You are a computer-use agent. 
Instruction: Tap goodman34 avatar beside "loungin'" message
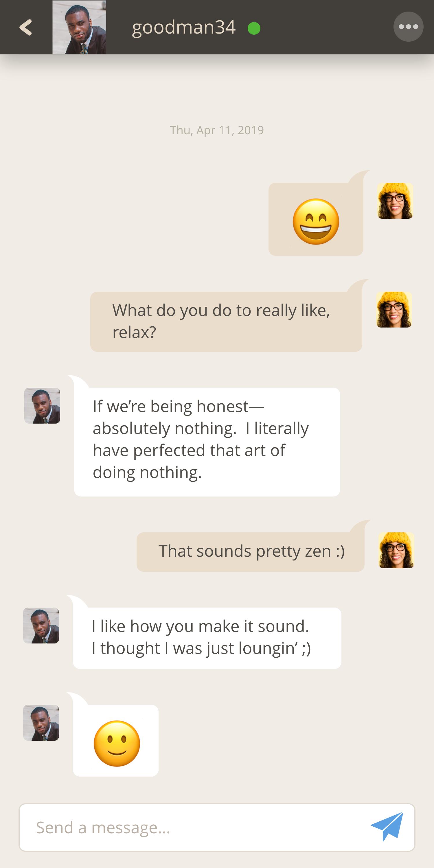coord(41,625)
